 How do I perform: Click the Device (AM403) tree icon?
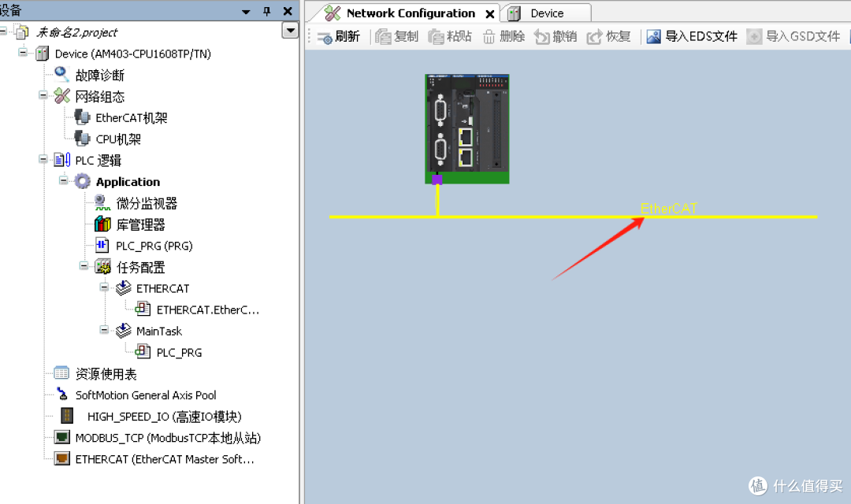pyautogui.click(x=43, y=54)
